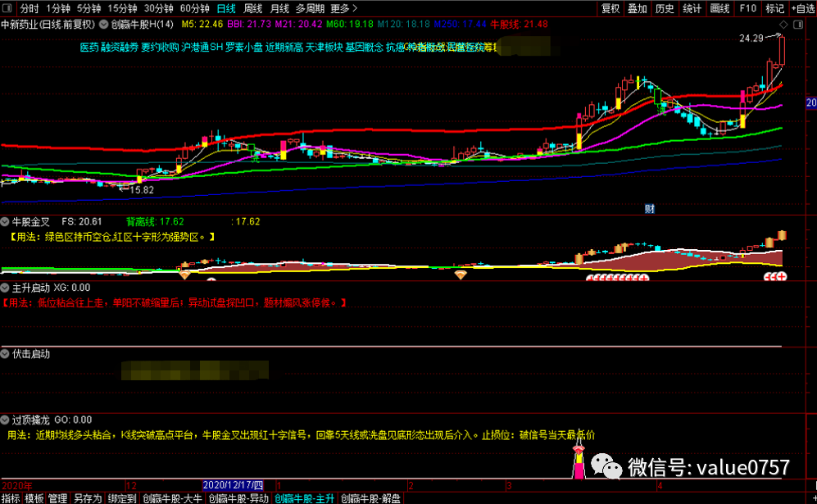Click the FS: 20.61 value in 牛股金叉
The height and width of the screenshot is (504, 817).
click(x=82, y=221)
